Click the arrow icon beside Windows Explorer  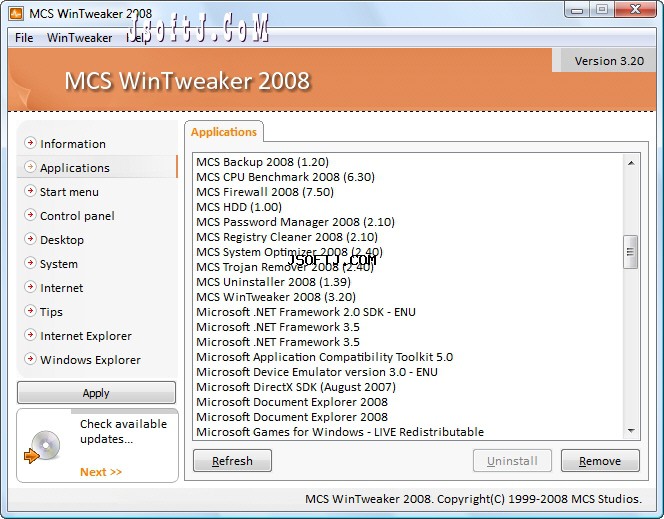point(30,359)
